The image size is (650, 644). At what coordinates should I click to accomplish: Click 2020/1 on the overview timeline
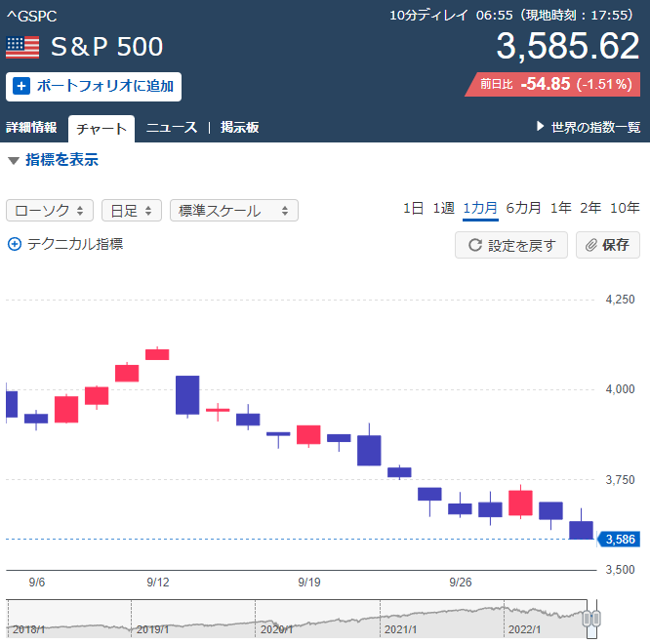276,629
